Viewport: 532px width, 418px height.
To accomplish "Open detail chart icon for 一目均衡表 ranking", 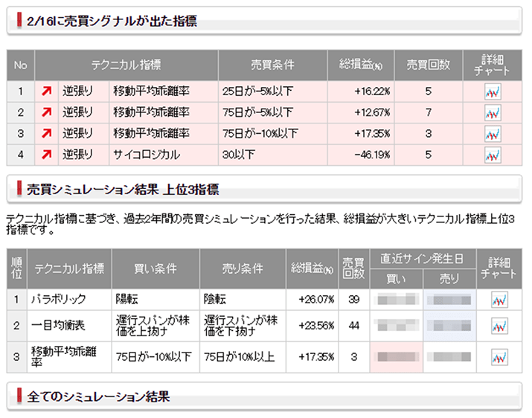I will pyautogui.click(x=499, y=326).
